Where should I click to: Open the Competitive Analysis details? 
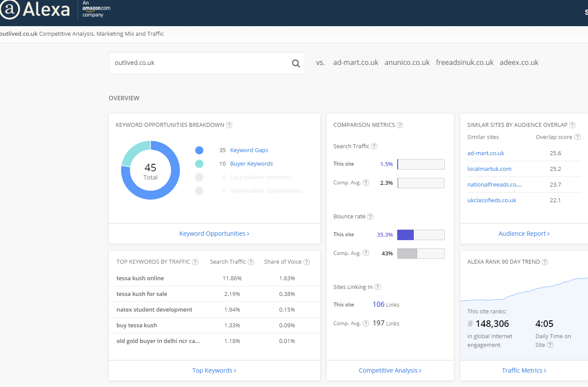pos(390,370)
